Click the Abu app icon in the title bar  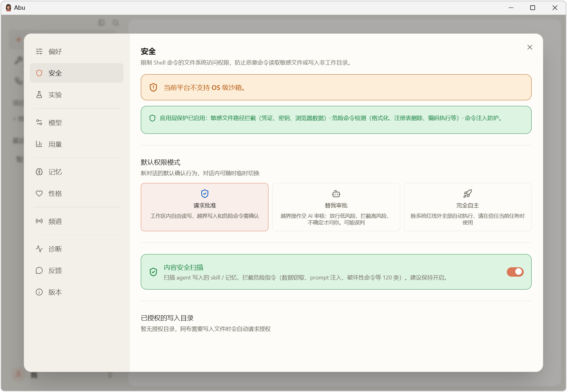8,8
